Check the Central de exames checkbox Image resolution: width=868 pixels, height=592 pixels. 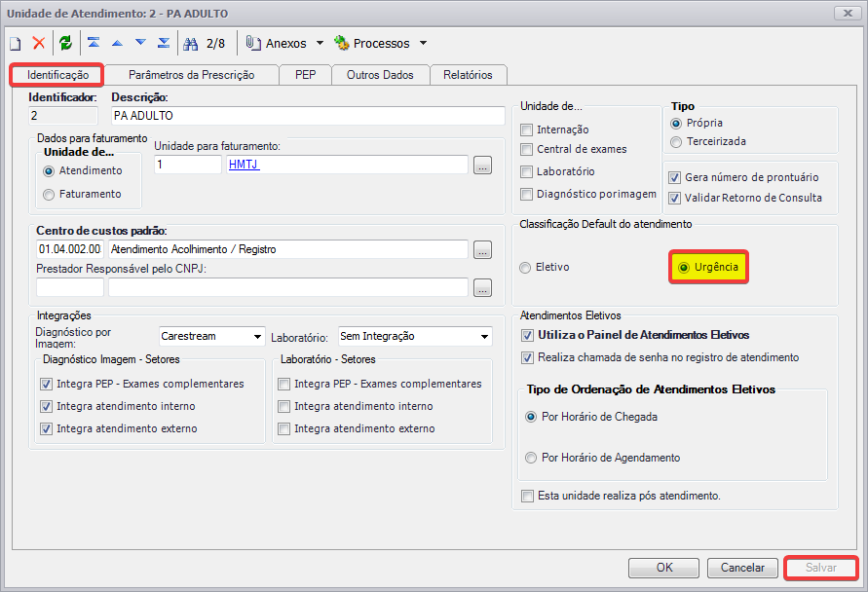click(526, 149)
